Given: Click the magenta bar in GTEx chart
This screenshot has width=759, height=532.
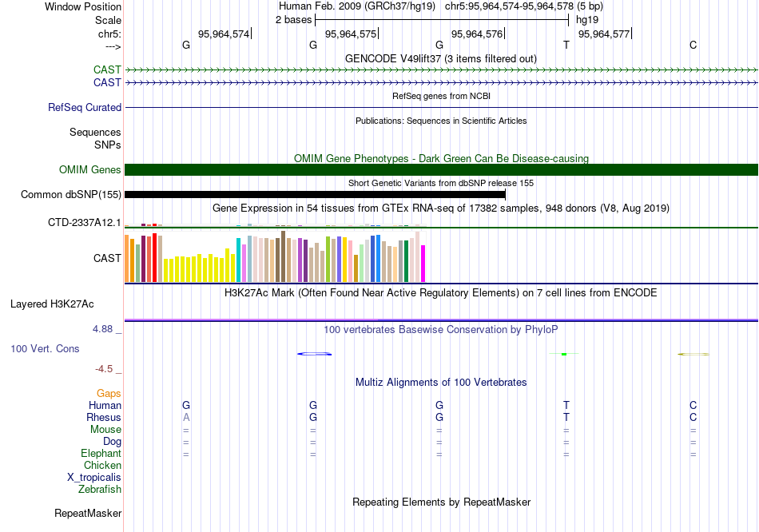Looking at the screenshot, I should pos(423,264).
